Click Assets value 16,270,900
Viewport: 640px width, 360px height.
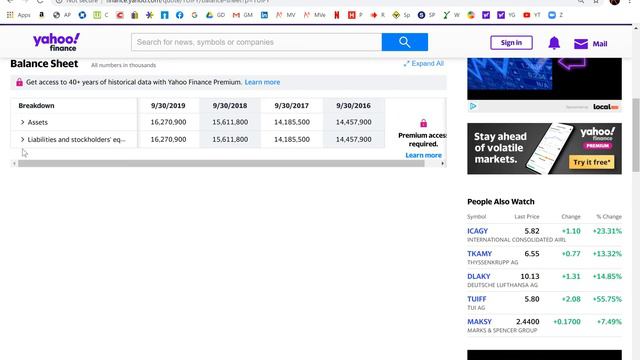click(x=168, y=122)
